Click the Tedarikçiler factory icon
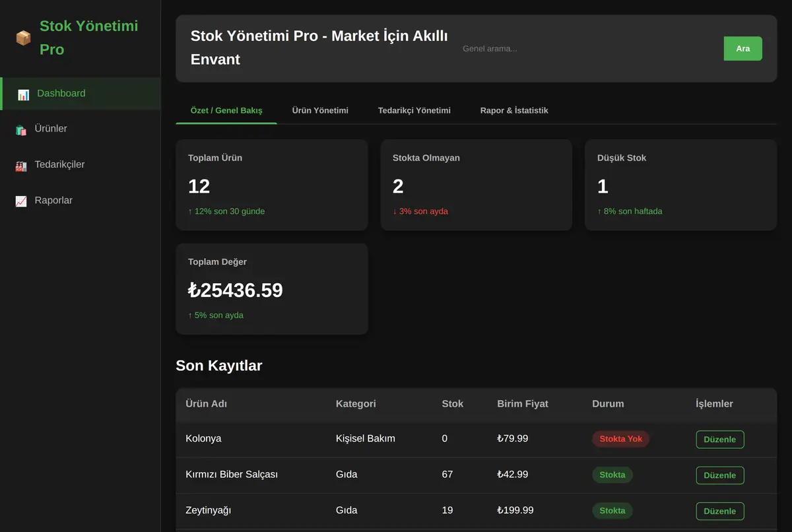This screenshot has width=792, height=532. tap(21, 165)
